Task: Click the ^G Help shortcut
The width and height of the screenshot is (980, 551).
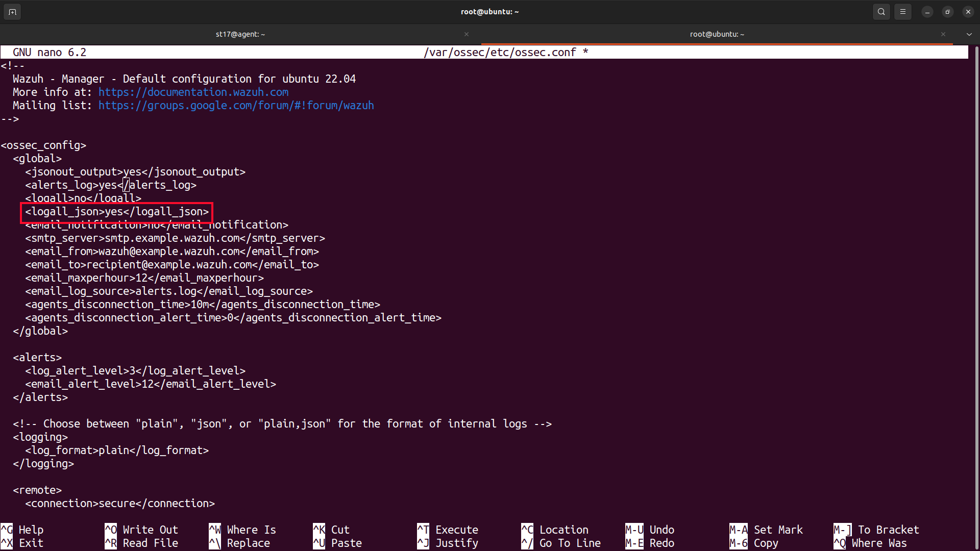Action: pyautogui.click(x=22, y=530)
